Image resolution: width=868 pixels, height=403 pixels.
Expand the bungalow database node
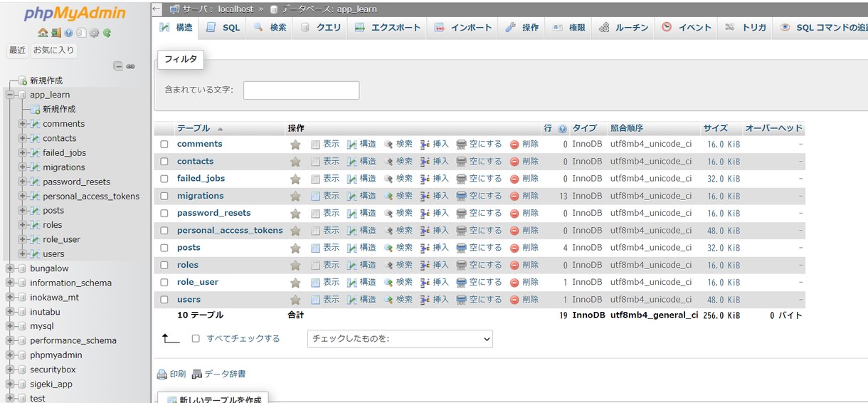click(x=10, y=268)
